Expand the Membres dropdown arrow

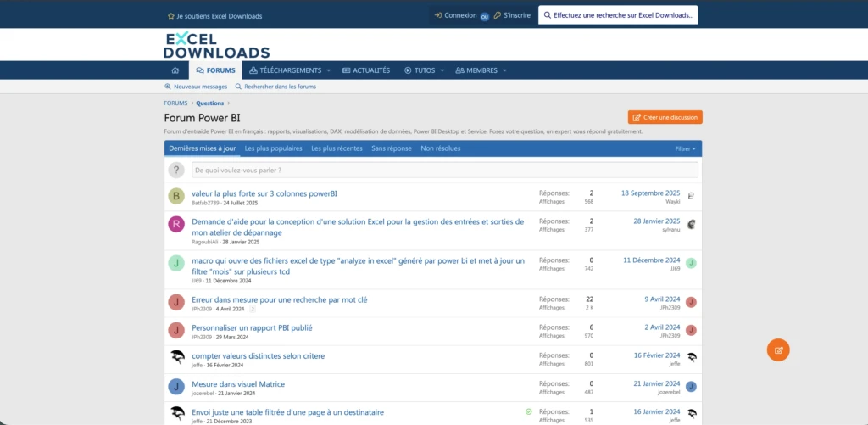[504, 70]
